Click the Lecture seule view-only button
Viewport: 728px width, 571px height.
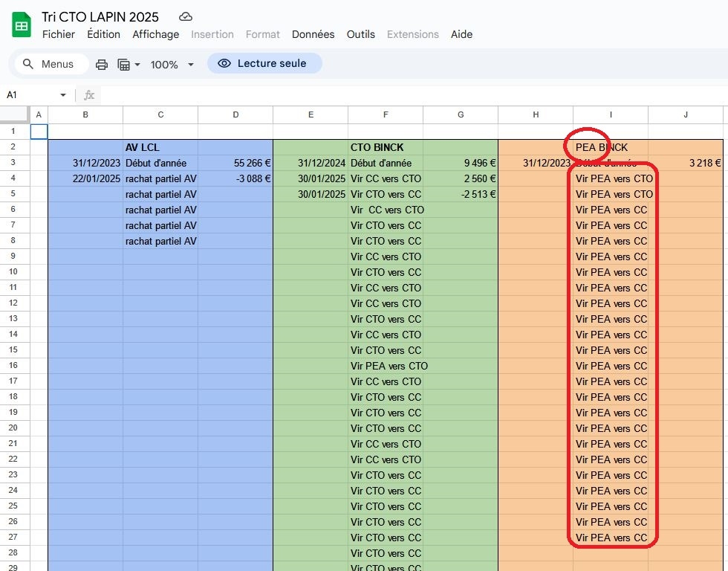pyautogui.click(x=264, y=64)
